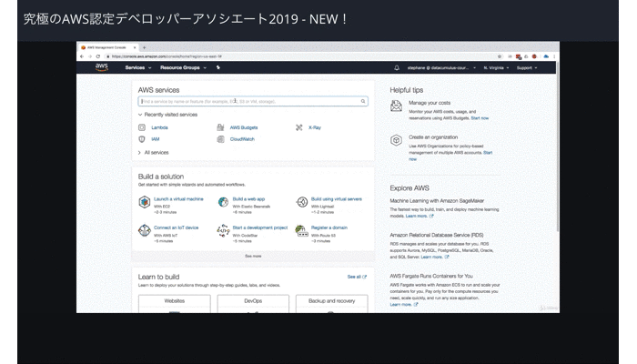Viewport: 637px width, 364px height.
Task: Click the Lambda service icon
Action: click(x=142, y=127)
